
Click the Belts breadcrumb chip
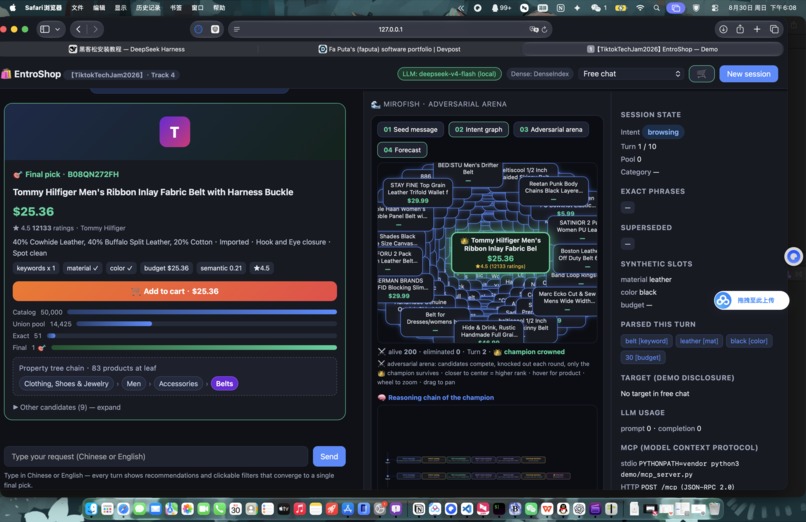224,383
